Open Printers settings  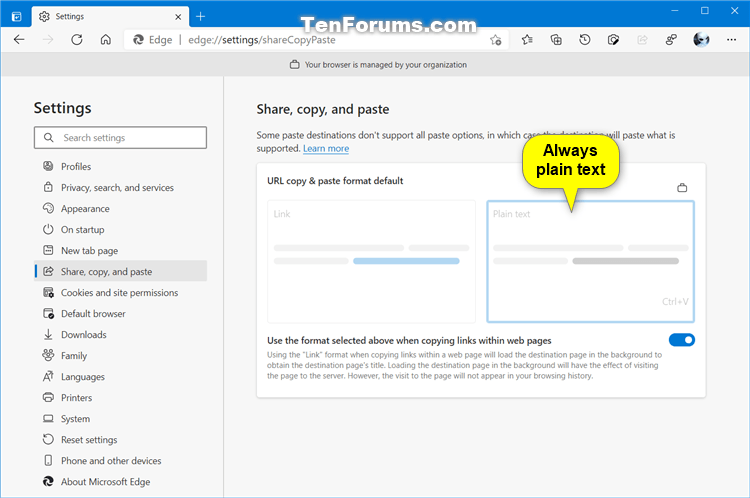click(x=121, y=398)
